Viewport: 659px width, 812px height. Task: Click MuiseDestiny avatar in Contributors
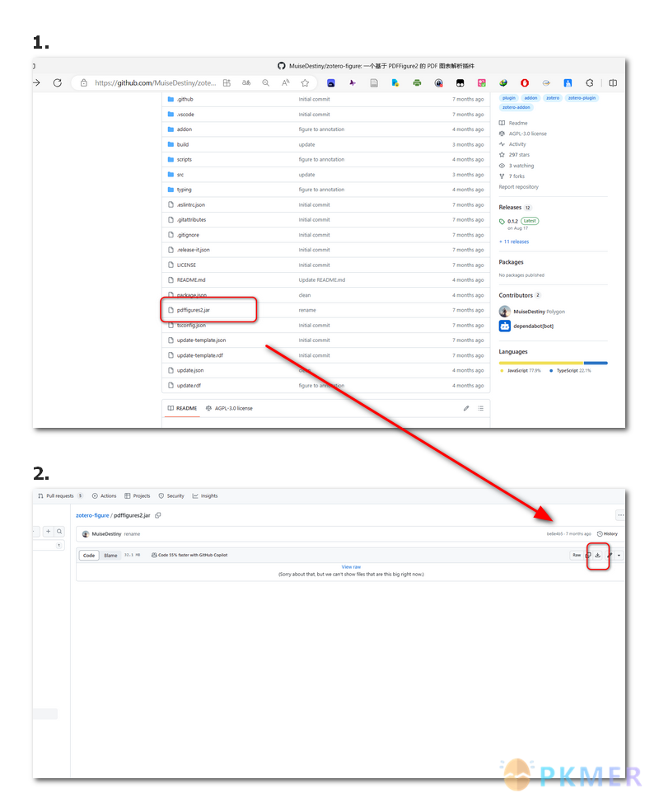tap(505, 312)
